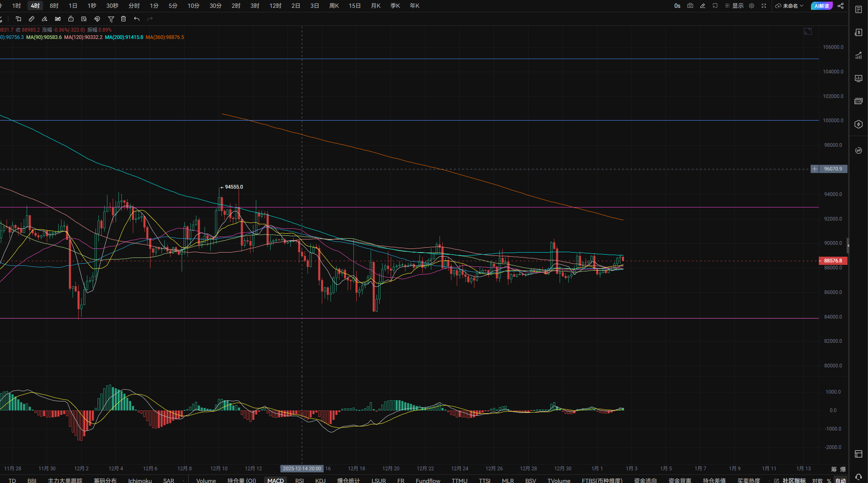
Task: Click the trash icon to delete drawings
Action: pos(123,19)
